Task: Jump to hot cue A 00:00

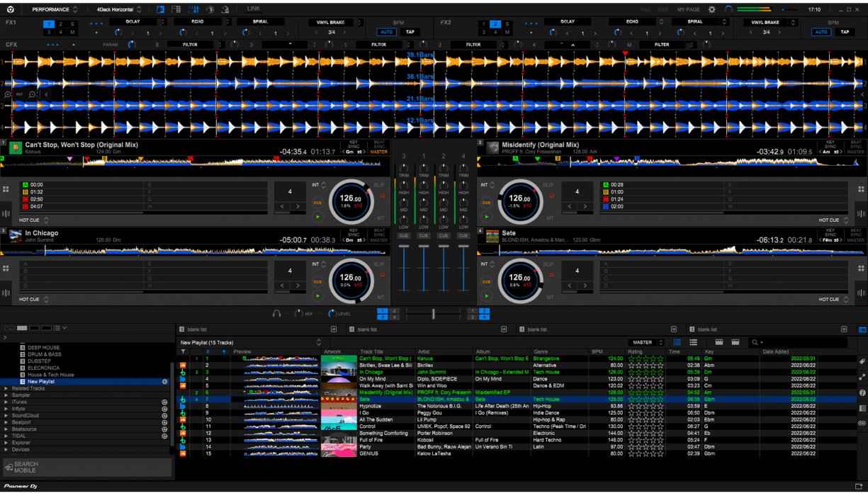Action: (x=81, y=185)
